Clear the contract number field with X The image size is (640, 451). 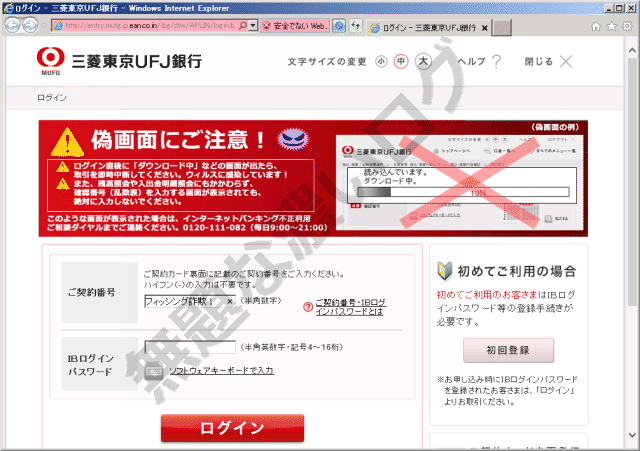[x=230, y=301]
